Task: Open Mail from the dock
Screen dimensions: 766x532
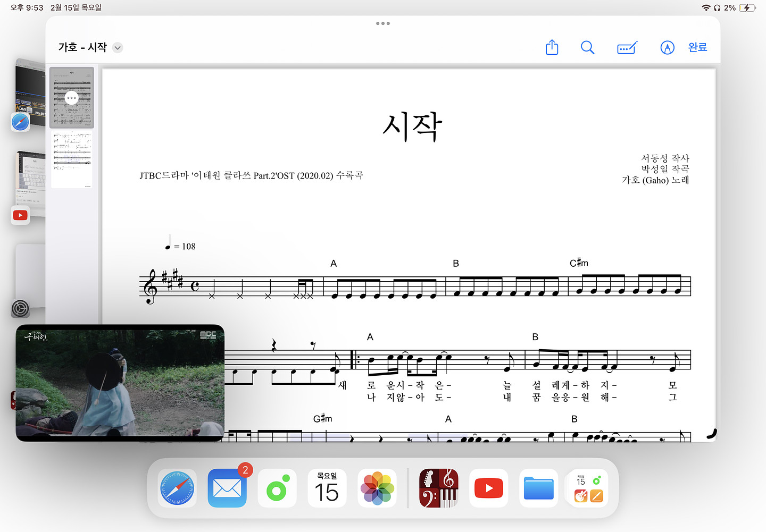Action: [227, 488]
